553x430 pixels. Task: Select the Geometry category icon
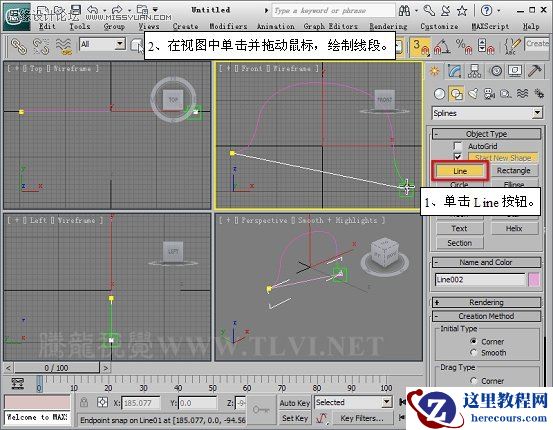439,94
